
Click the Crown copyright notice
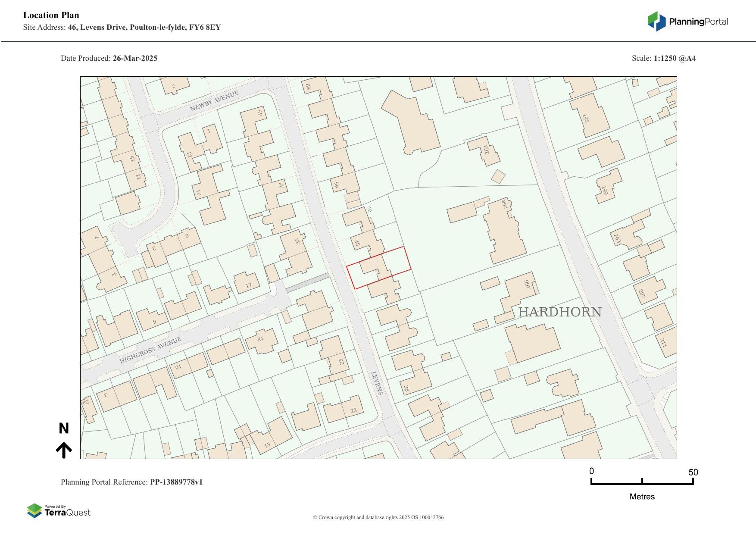(x=378, y=517)
